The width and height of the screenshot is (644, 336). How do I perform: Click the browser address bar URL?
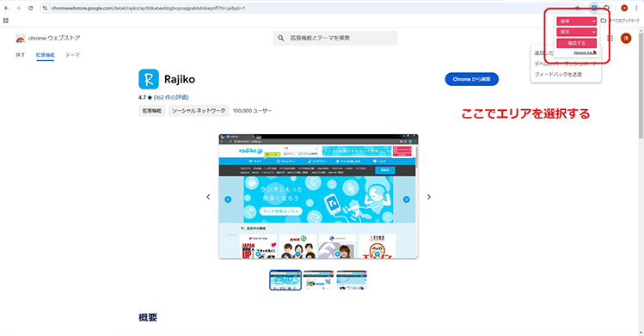(149, 8)
